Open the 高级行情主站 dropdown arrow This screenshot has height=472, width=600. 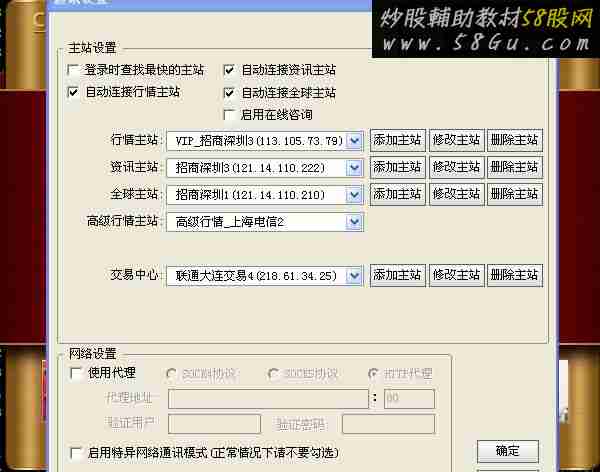pyautogui.click(x=354, y=222)
